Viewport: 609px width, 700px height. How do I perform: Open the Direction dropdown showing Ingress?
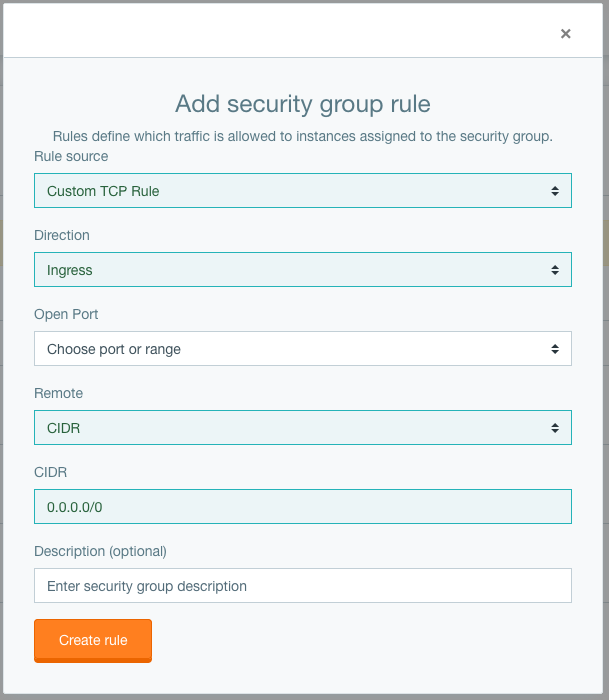(303, 270)
